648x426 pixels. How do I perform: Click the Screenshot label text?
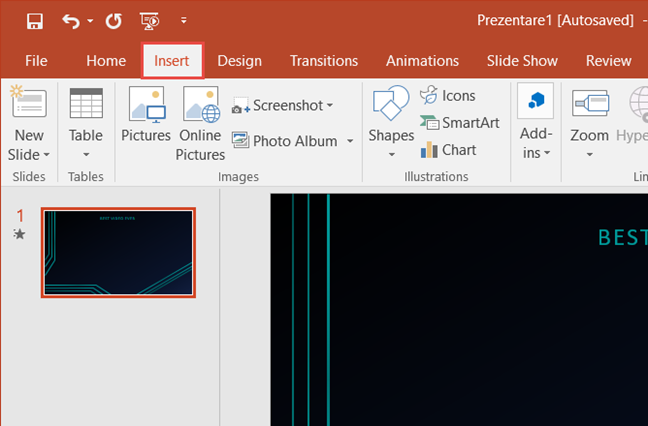point(288,105)
